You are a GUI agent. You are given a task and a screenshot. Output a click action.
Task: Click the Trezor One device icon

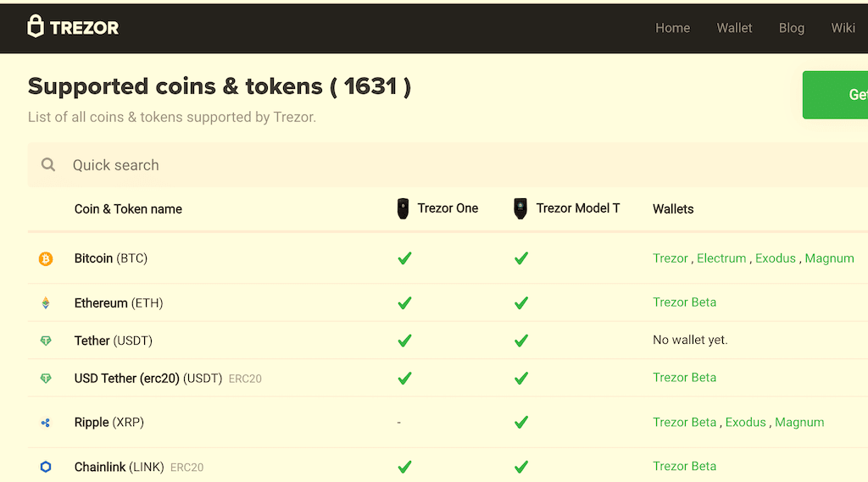pyautogui.click(x=403, y=208)
